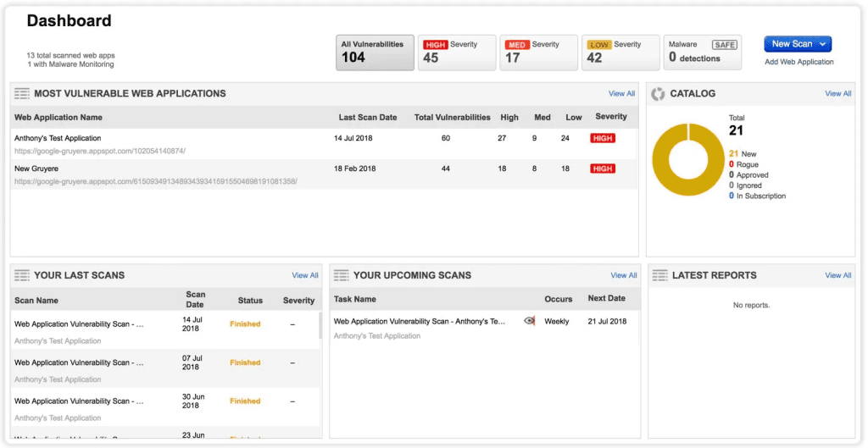
Task: Open View All in Most Vulnerable Web Applications
Action: (621, 94)
